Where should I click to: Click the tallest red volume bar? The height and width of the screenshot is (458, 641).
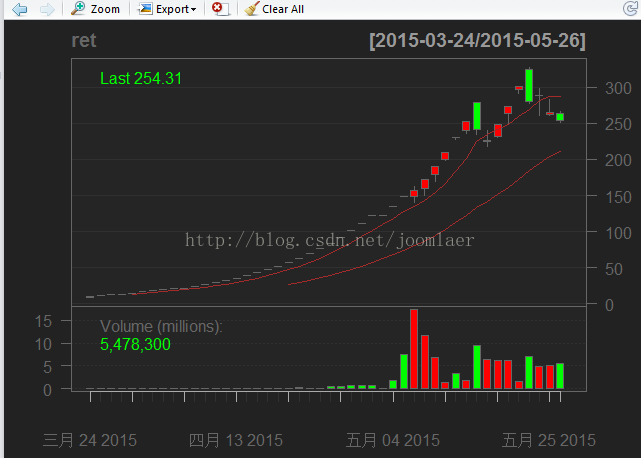pos(414,349)
